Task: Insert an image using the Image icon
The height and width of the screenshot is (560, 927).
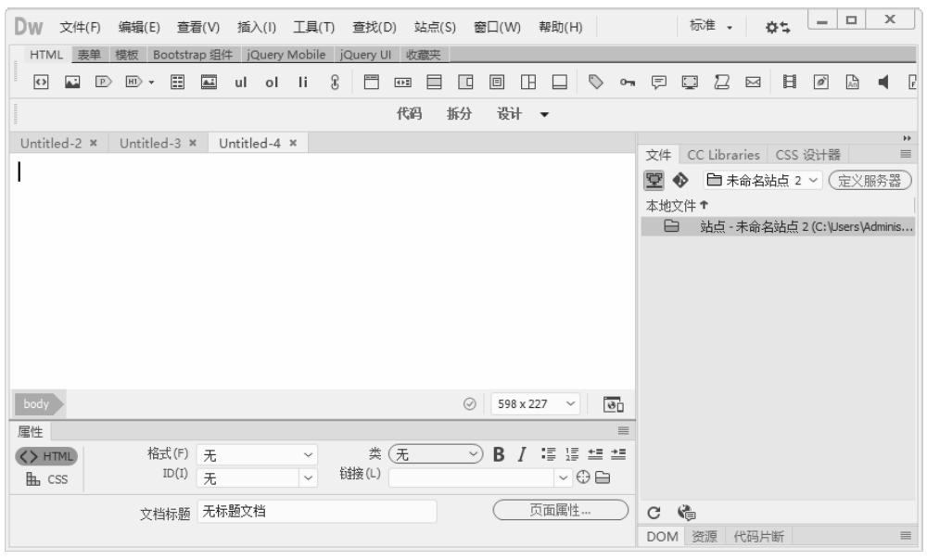Action: (70, 85)
